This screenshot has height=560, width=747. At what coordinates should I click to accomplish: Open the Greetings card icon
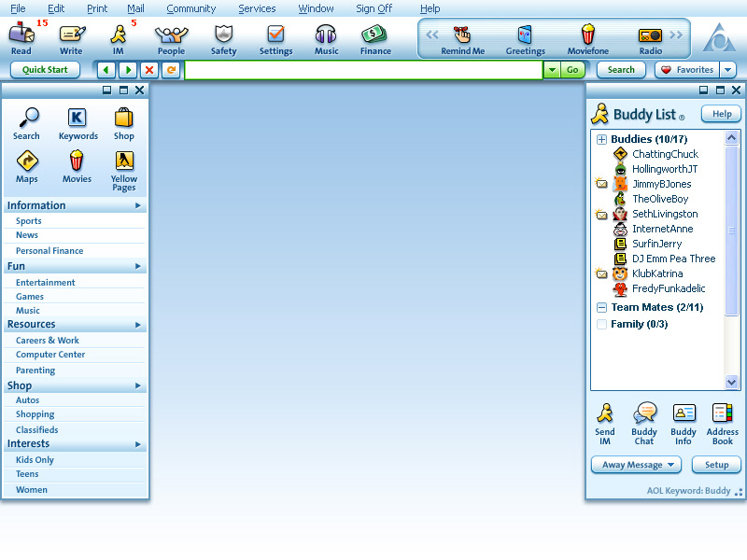pos(525,35)
